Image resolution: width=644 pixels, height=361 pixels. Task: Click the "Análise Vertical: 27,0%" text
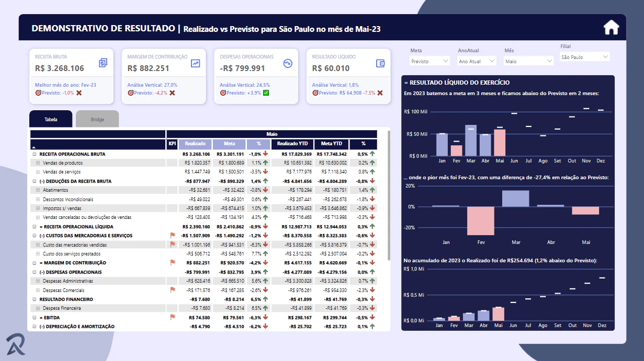[153, 85]
